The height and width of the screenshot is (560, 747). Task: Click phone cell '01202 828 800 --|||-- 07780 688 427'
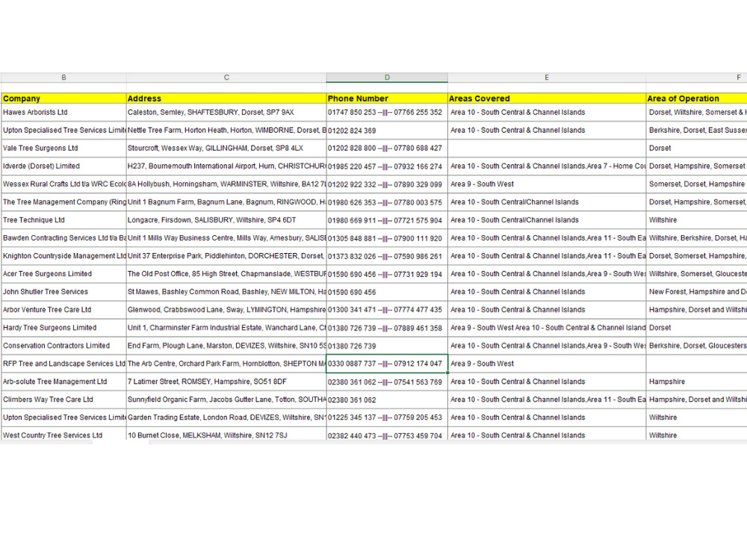387,148
